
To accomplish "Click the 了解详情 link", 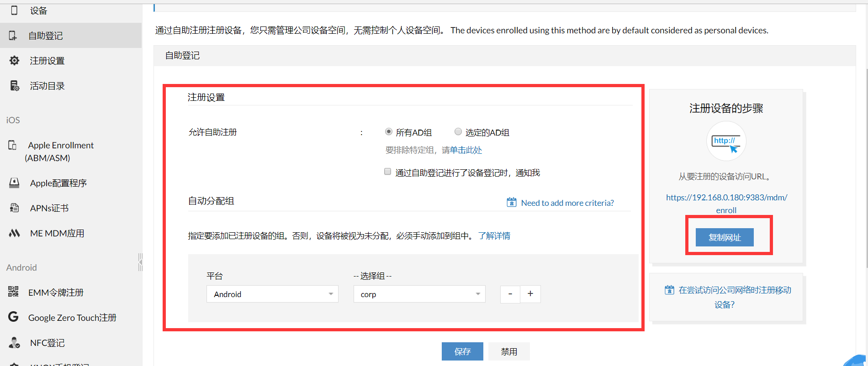I will click(x=494, y=236).
